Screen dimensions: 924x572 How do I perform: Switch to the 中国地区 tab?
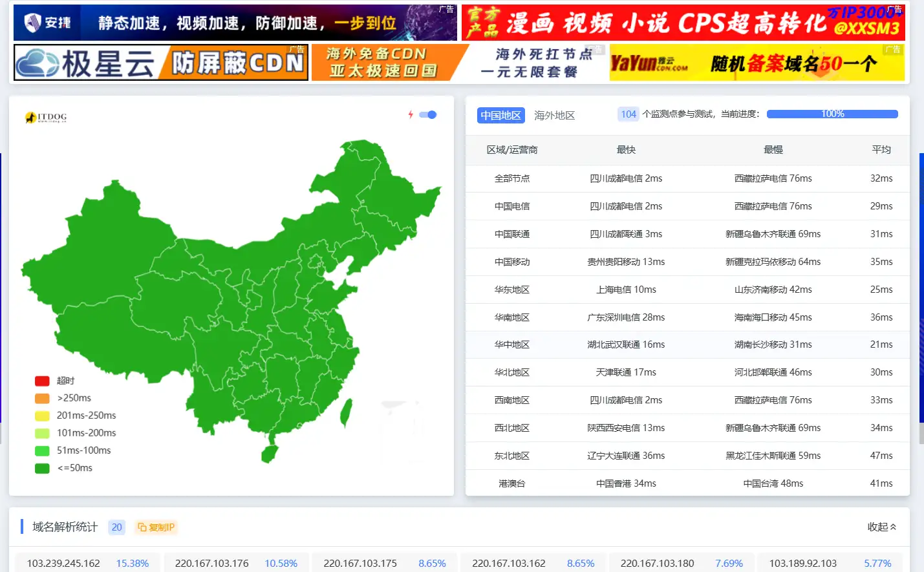click(x=500, y=115)
